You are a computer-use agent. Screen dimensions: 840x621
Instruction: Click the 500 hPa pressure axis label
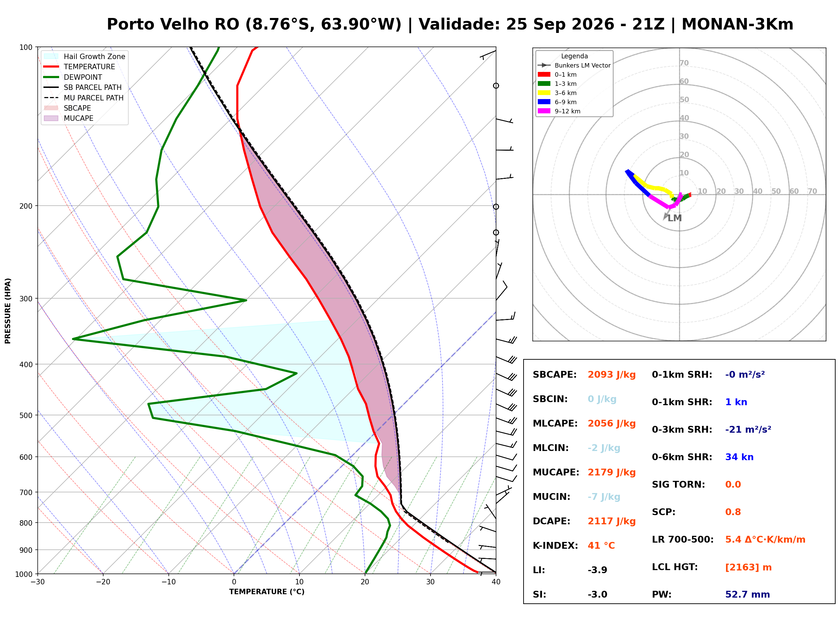coord(26,415)
